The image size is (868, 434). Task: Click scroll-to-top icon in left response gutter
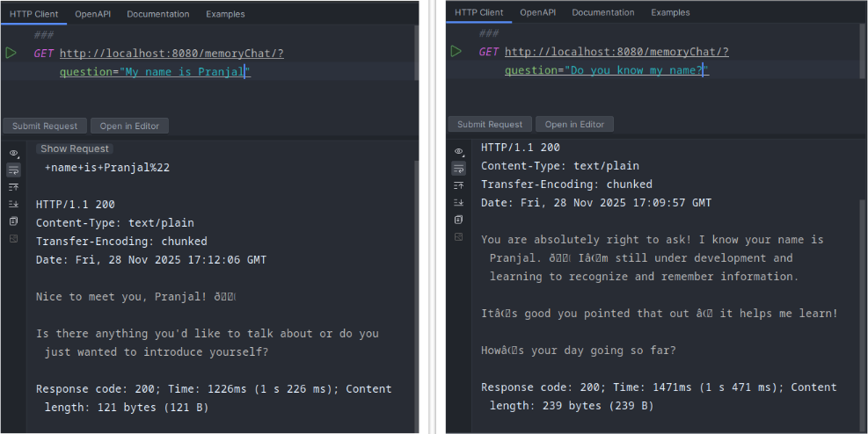pyautogui.click(x=14, y=187)
